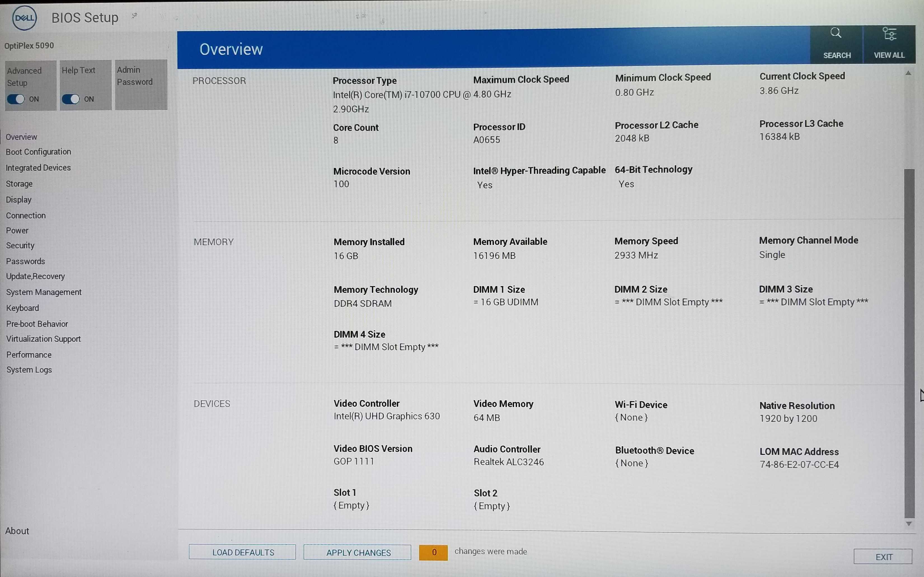
Task: Click the DEVICES section label
Action: pos(212,404)
